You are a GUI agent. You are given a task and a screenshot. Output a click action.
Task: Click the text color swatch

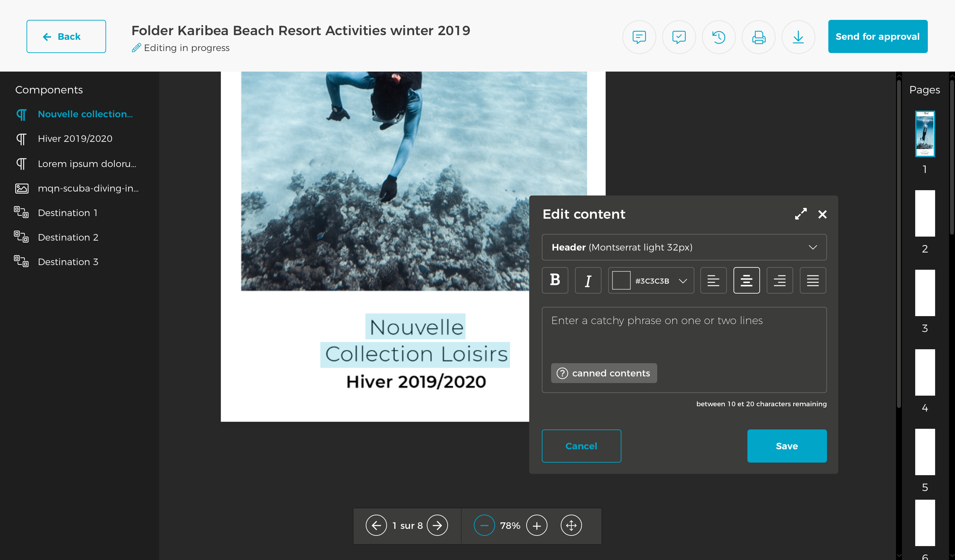[x=621, y=281]
